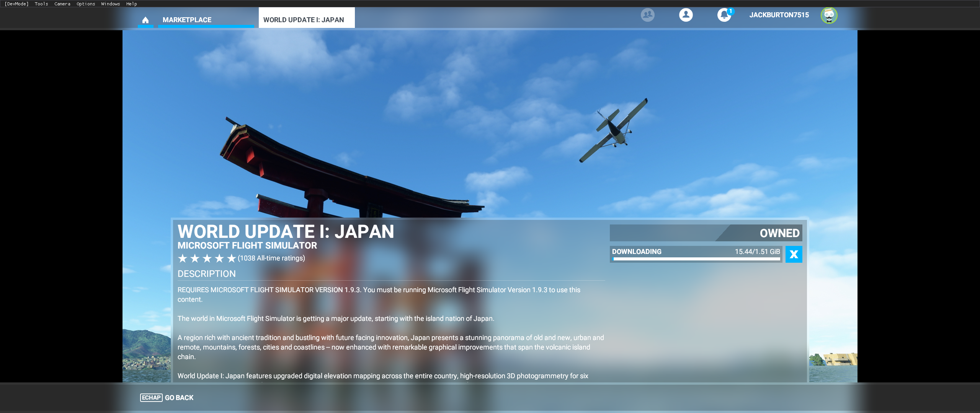Image resolution: width=980 pixels, height=413 pixels.
Task: Click the version 1.9.3 requirement paragraph
Action: click(x=379, y=294)
